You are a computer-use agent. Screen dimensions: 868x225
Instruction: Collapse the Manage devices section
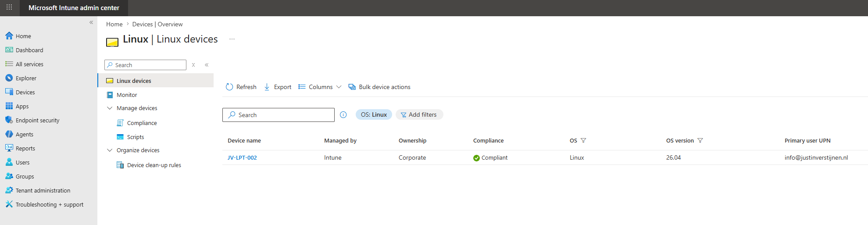[110, 108]
